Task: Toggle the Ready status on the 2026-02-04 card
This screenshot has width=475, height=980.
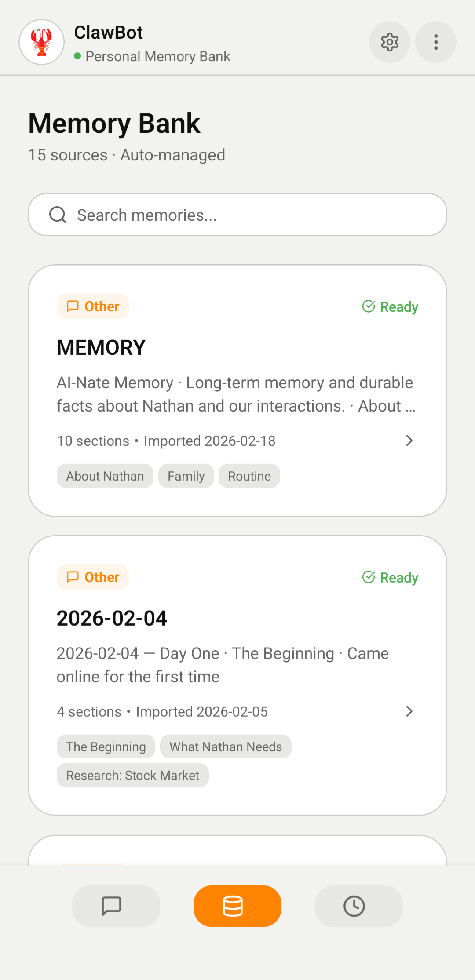Action: [x=389, y=577]
